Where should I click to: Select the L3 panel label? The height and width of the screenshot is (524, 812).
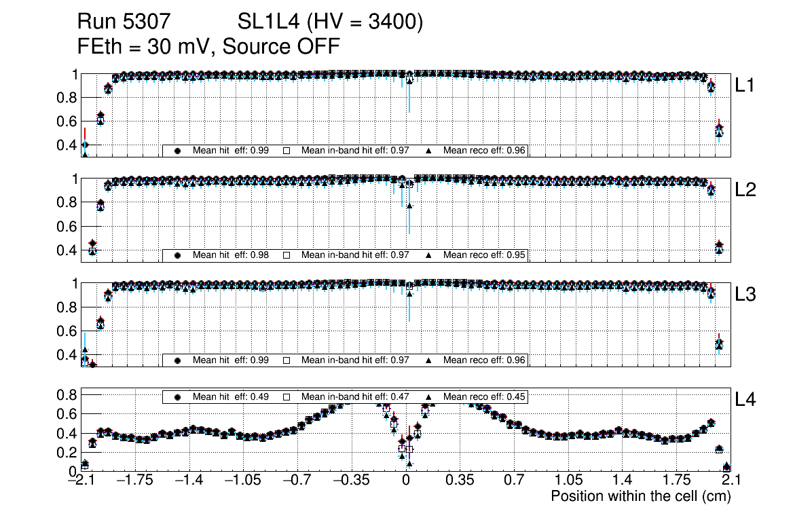(x=745, y=295)
